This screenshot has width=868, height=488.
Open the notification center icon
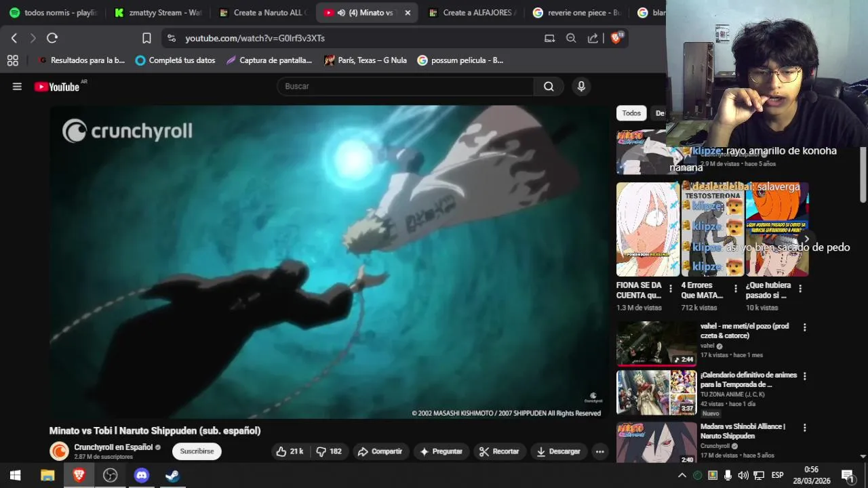click(x=848, y=475)
